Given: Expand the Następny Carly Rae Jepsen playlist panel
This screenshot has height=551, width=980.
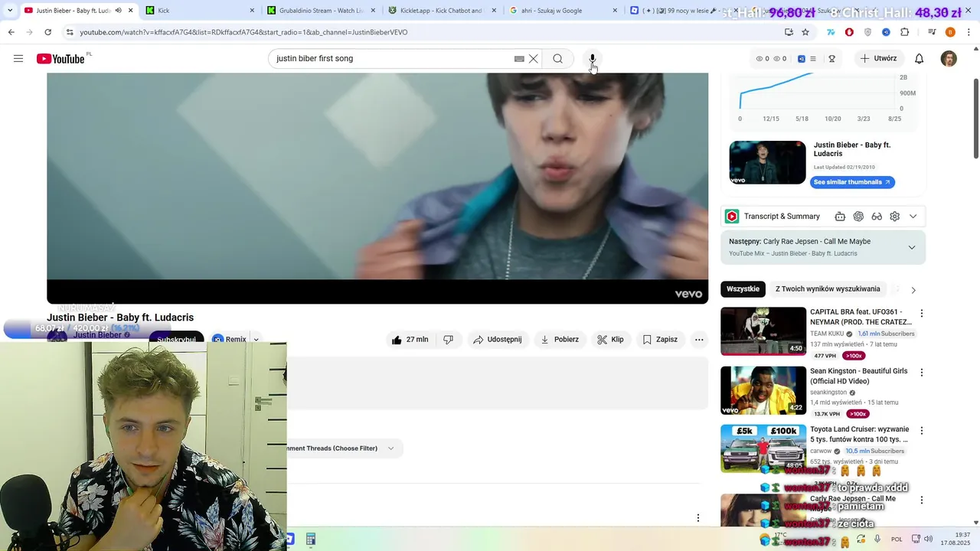Looking at the screenshot, I should 912,247.
